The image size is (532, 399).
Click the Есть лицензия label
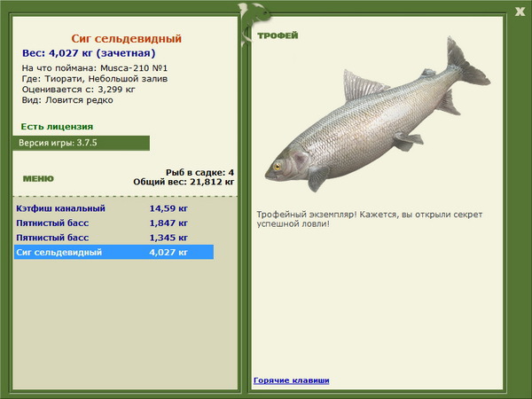(57, 127)
